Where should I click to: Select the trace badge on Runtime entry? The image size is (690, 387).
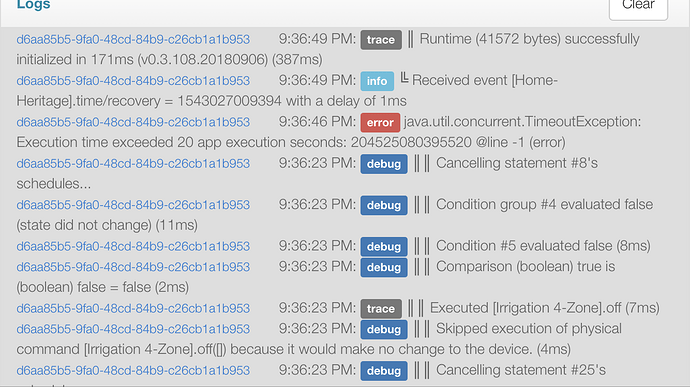(x=381, y=40)
